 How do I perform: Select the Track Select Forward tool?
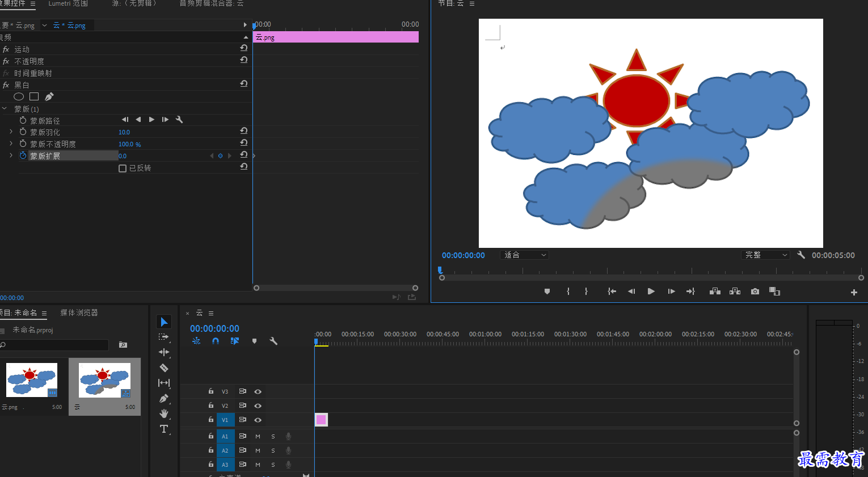(164, 337)
